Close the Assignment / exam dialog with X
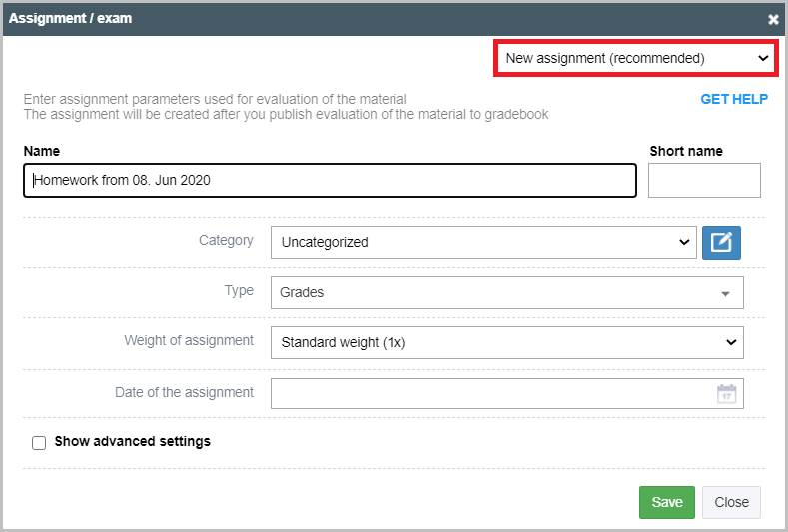 [x=773, y=19]
